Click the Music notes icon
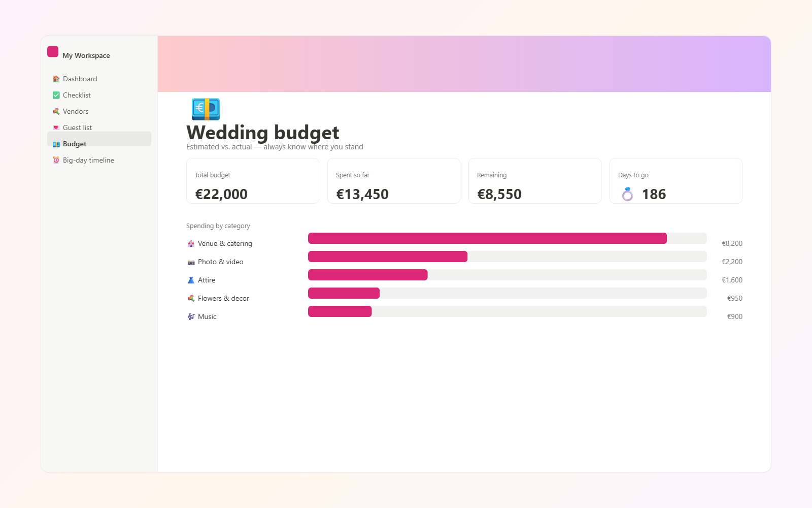This screenshot has width=812, height=508. [x=191, y=316]
